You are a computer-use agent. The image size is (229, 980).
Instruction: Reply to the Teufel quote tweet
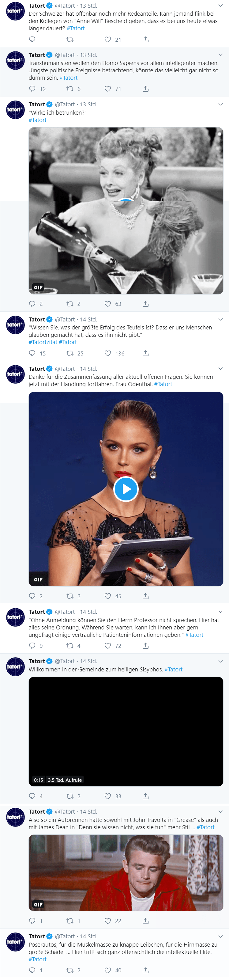point(32,353)
